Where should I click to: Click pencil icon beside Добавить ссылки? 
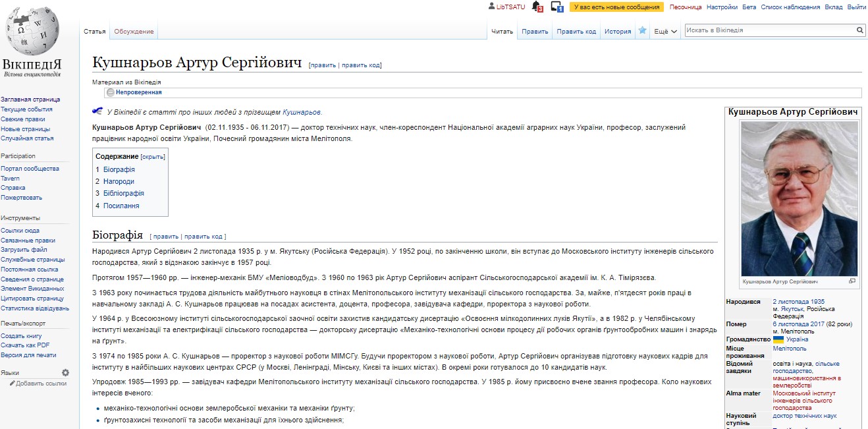pyautogui.click(x=12, y=383)
